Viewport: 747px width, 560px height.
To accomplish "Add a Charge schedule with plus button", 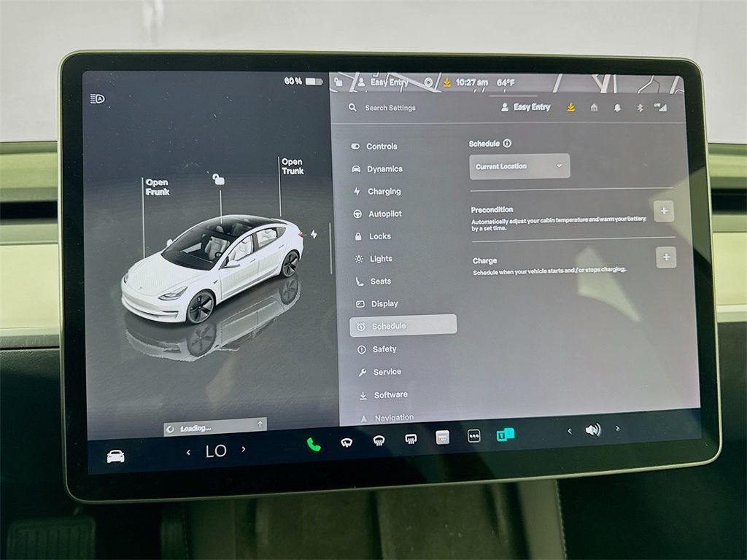I will click(x=666, y=257).
